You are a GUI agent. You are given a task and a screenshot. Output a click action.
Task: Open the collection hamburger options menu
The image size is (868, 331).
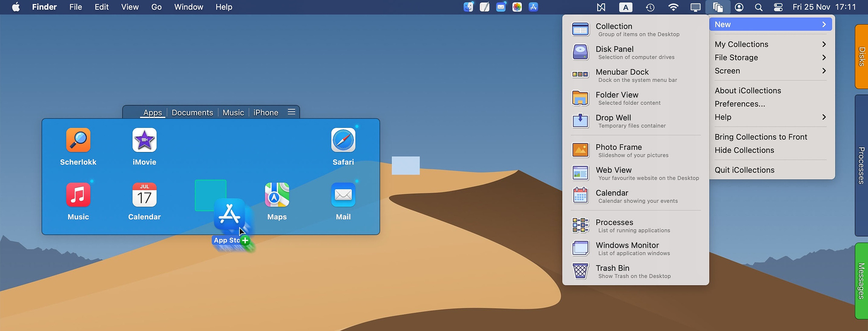tap(291, 112)
